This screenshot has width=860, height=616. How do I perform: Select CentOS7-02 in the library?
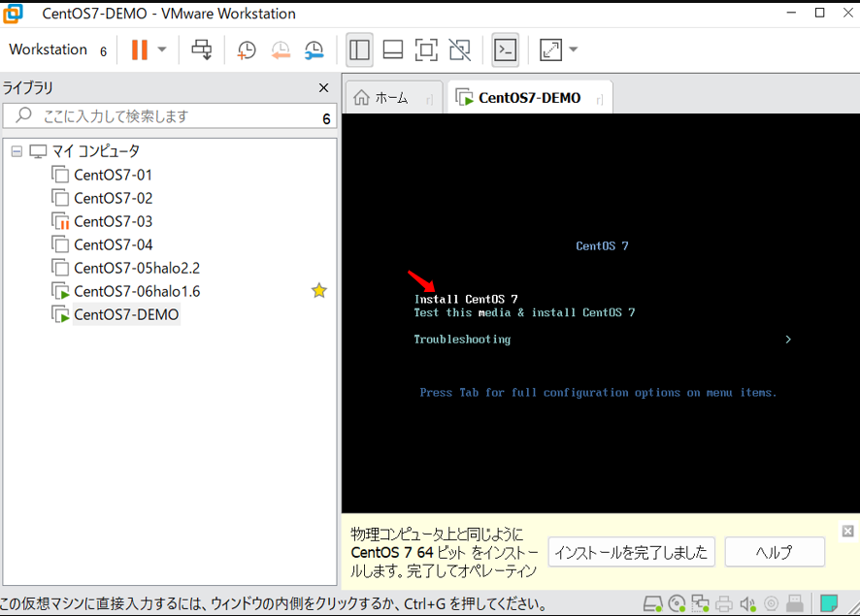[x=114, y=199]
